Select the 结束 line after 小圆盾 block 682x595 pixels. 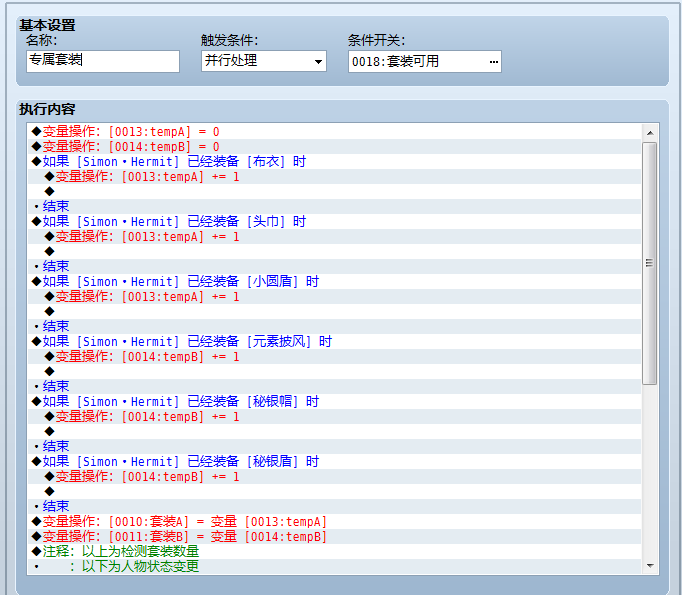[x=334, y=327]
